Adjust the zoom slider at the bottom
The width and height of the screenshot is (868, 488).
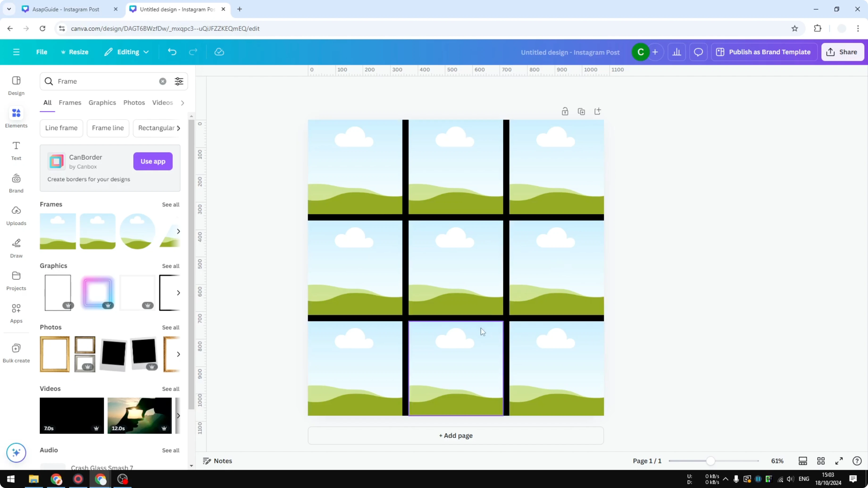coord(711,461)
